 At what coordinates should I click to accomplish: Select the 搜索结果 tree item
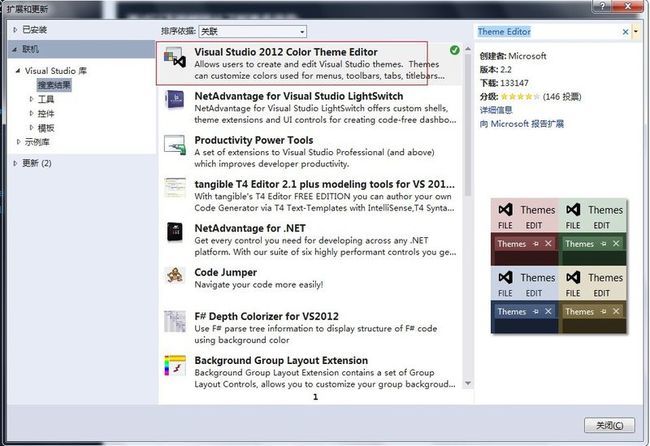tap(54, 85)
